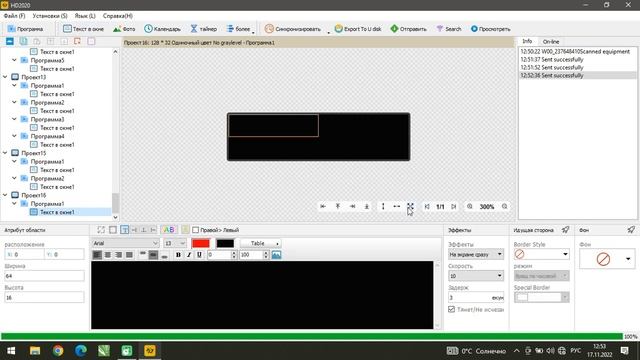This screenshot has height=360, width=640.
Task: Open the Установки (S) menu
Action: pos(50,16)
